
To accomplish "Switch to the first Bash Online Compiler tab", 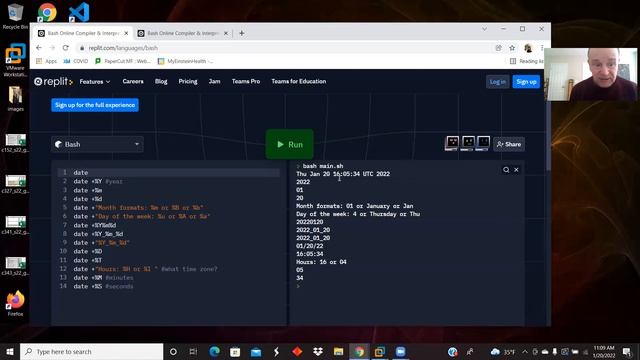I will 83,33.
